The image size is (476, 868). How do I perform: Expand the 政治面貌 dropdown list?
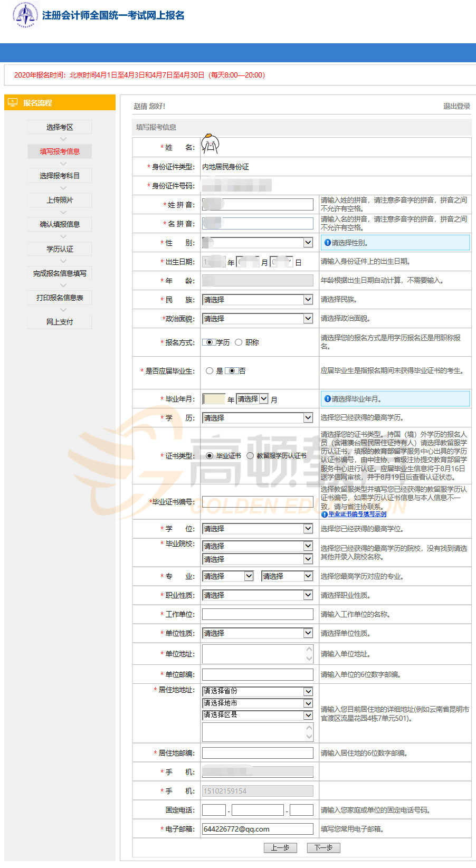point(258,319)
